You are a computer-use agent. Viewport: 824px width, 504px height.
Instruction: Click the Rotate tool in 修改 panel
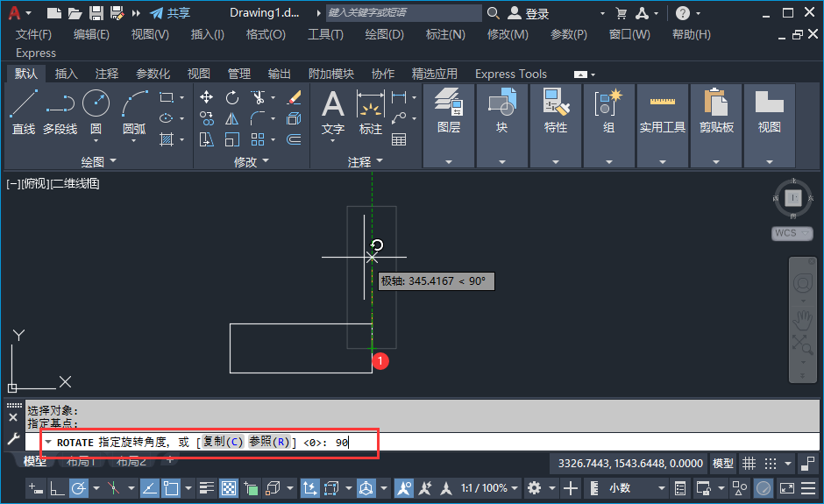click(231, 97)
